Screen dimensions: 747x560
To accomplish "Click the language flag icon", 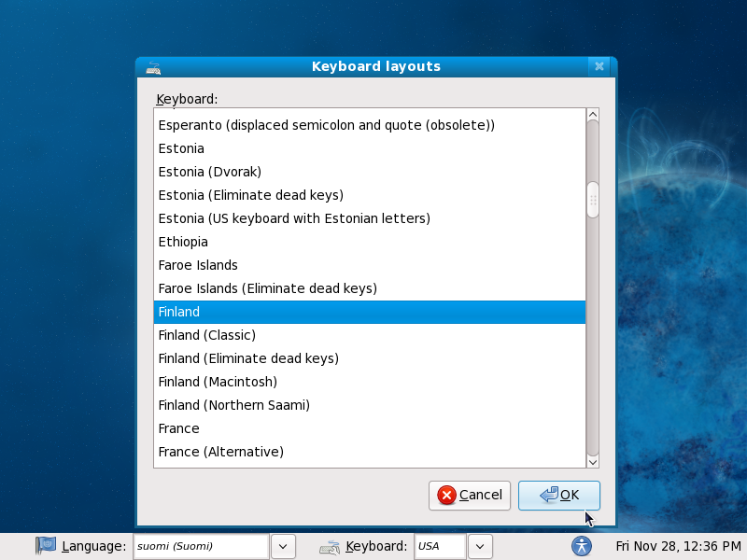I will tap(46, 546).
